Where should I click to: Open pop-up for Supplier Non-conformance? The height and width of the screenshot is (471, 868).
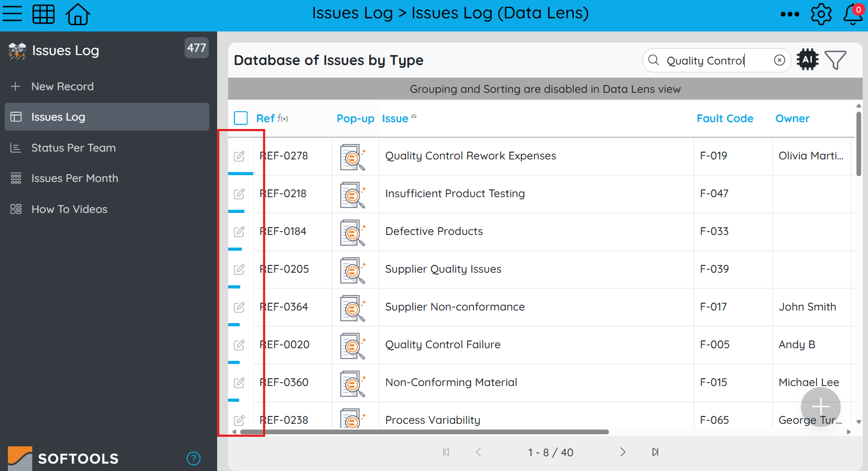pos(352,308)
